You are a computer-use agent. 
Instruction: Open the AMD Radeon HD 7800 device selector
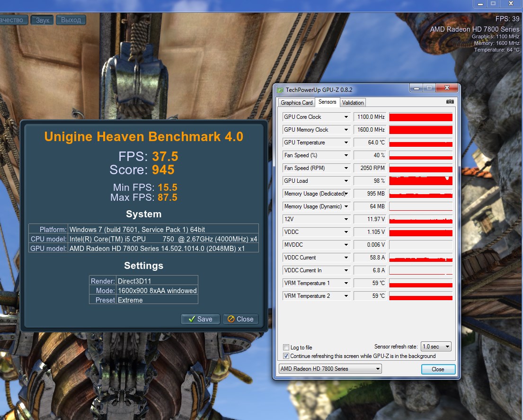pos(330,369)
